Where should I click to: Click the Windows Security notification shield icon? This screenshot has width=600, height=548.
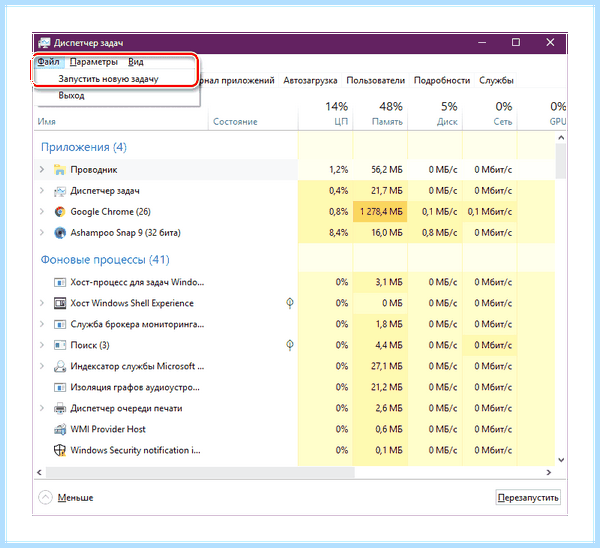coord(60,450)
